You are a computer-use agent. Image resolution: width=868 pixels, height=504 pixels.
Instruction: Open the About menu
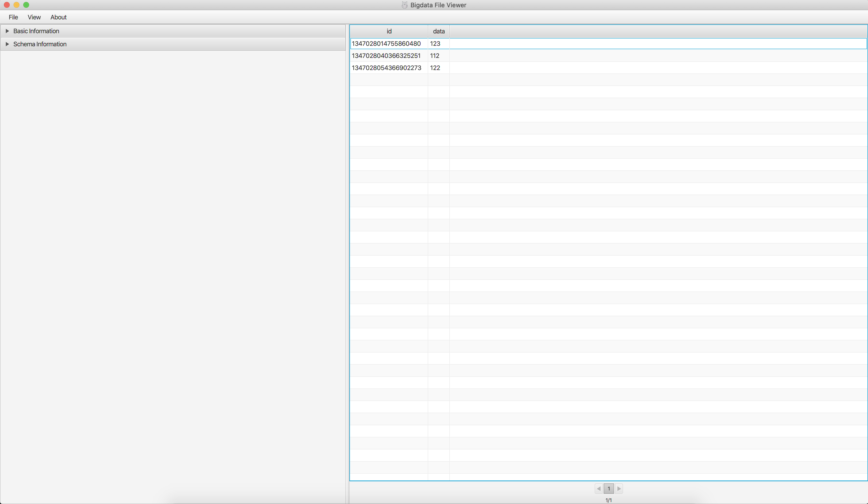pos(58,17)
